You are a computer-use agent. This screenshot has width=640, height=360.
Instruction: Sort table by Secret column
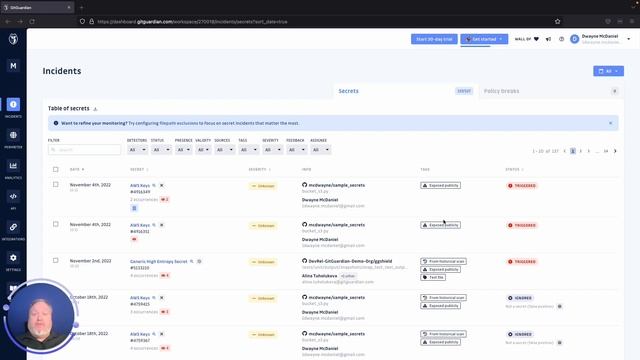pyautogui.click(x=139, y=169)
